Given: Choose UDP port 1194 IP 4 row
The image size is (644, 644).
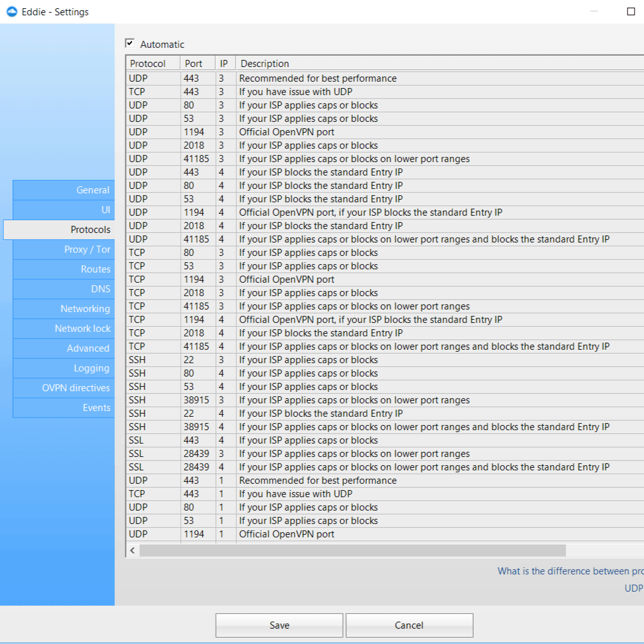Looking at the screenshot, I should pos(385,213).
